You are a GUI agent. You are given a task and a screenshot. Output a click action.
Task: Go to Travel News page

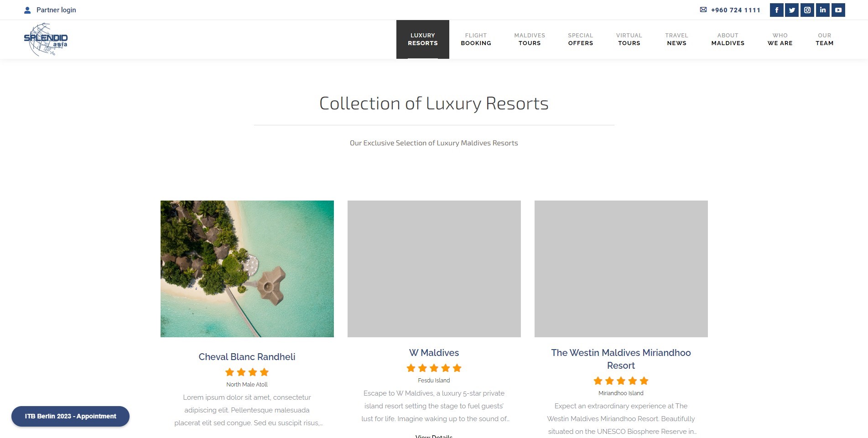click(x=676, y=39)
